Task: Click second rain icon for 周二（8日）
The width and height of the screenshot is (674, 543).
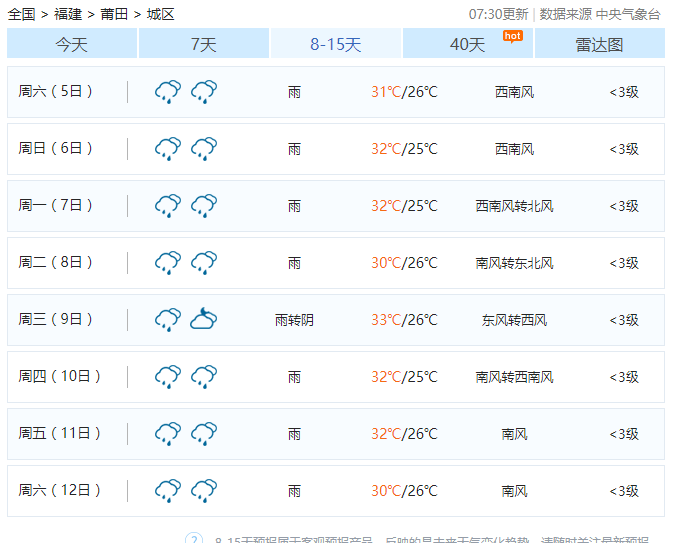Action: click(x=204, y=263)
